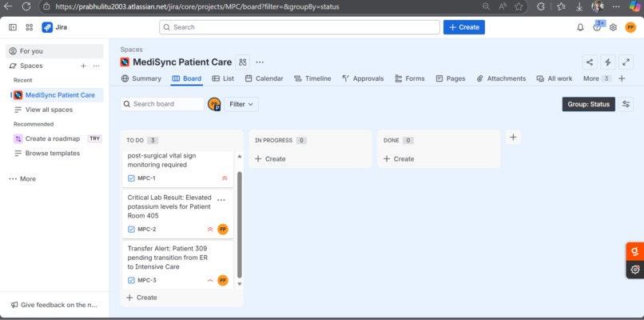Create an issue in the In Progress column
The width and height of the screenshot is (644, 320).
tap(270, 158)
